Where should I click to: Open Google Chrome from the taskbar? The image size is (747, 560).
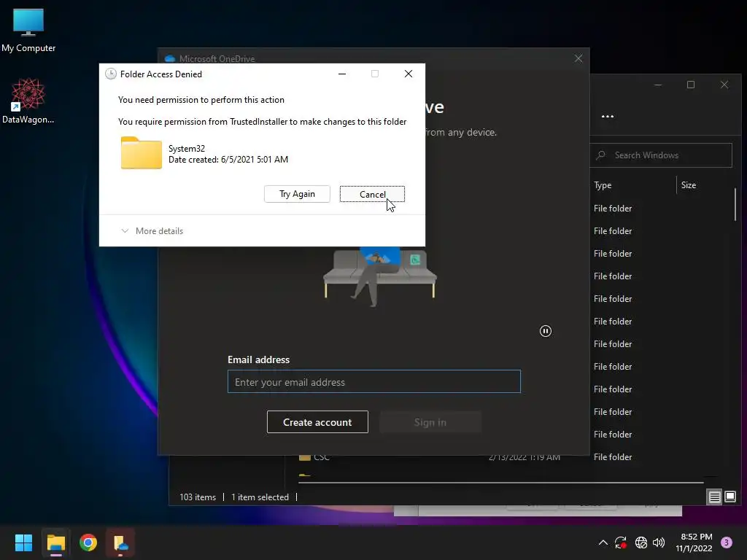point(88,542)
